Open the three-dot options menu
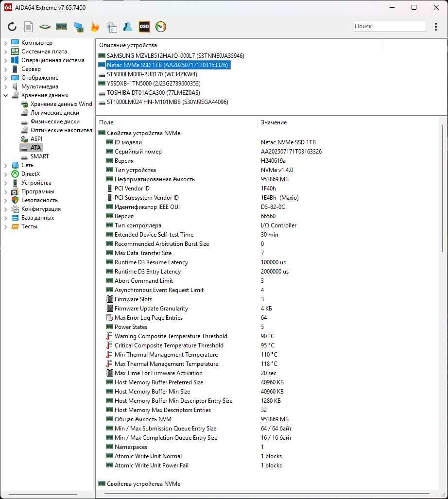 pos(435,26)
